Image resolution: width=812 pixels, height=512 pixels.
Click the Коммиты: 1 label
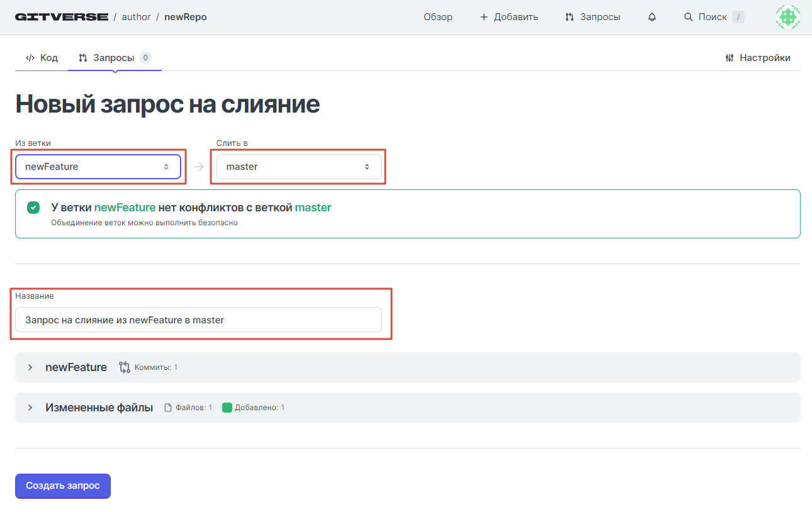156,367
